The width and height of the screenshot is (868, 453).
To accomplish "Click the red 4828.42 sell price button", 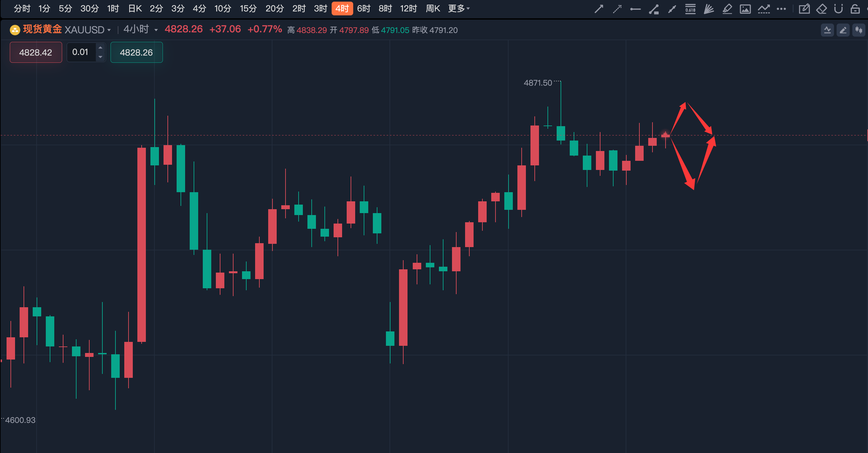I will tap(36, 52).
